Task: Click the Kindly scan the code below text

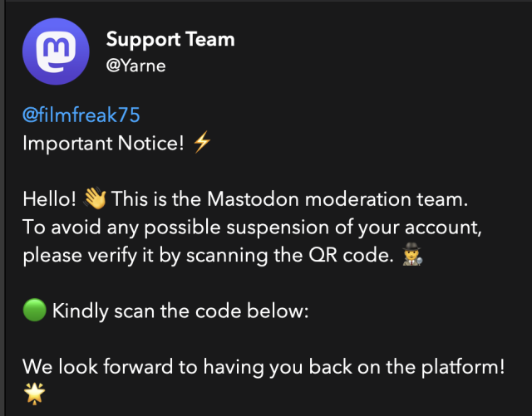Action: point(180,311)
